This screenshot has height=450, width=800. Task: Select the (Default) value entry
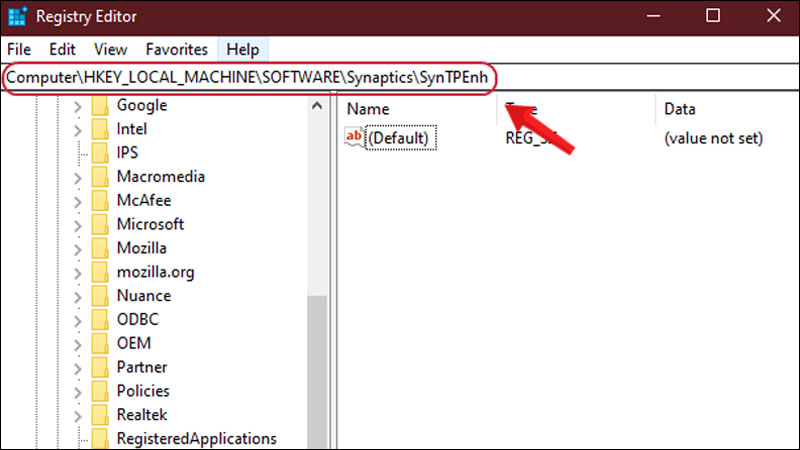coord(401,138)
